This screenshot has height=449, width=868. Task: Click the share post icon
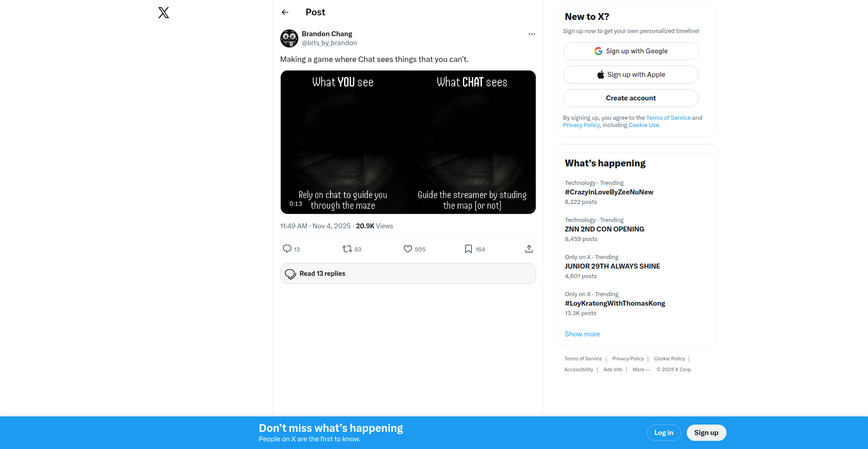click(529, 249)
